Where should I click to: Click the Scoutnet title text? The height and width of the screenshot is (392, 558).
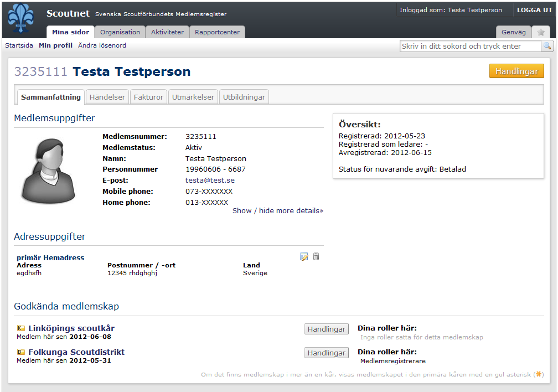68,13
